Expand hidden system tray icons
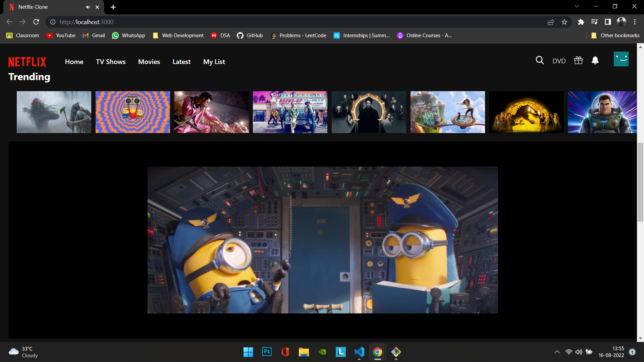 point(557,352)
